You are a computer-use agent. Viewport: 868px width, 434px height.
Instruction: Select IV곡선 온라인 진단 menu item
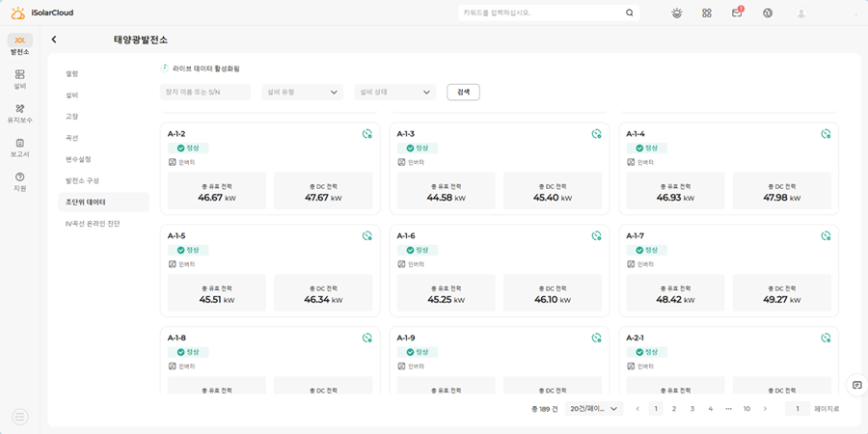93,223
